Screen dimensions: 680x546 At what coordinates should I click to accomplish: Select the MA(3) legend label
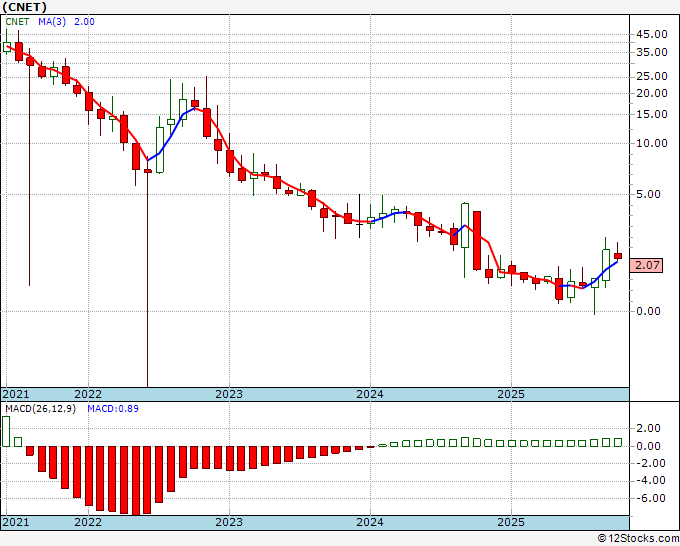52,22
